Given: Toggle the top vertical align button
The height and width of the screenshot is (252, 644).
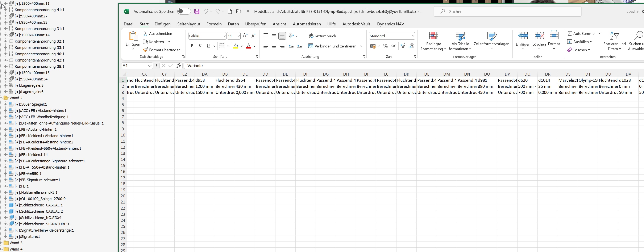Looking at the screenshot, I should point(266,36).
